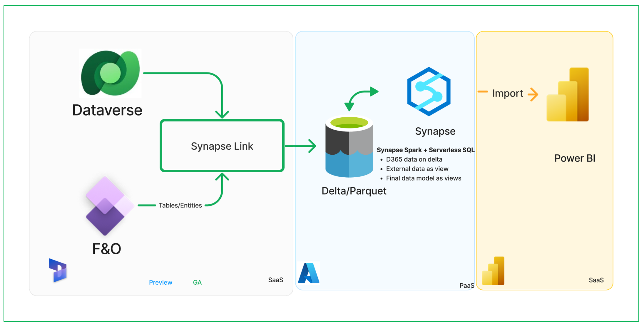The width and height of the screenshot is (644, 327).
Task: Click the blue Synapse hexagon icon
Action: click(x=429, y=91)
